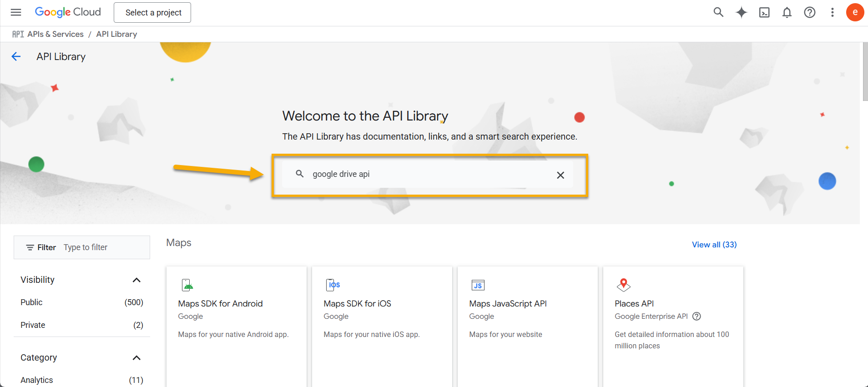Open View all (33) Maps link
Viewport: 868px width, 387px height.
point(714,245)
